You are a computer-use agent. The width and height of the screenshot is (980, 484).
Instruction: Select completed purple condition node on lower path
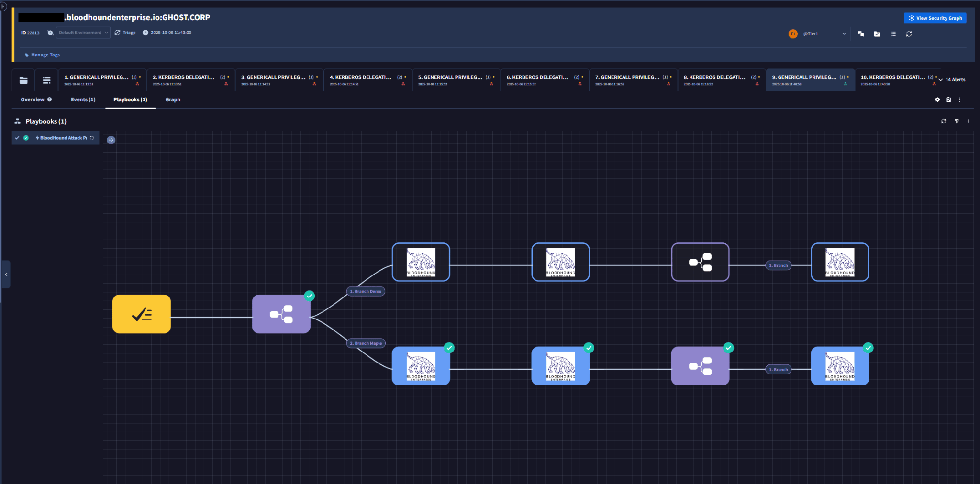click(701, 366)
